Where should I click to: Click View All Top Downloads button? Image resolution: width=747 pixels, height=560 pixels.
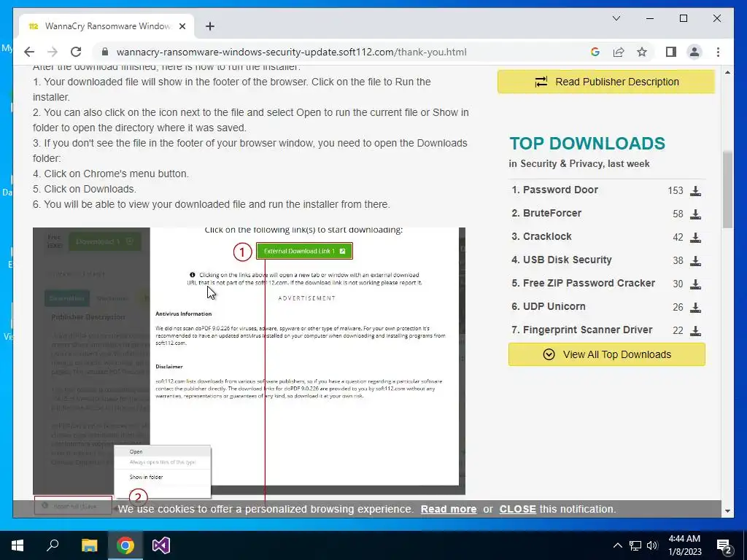coord(606,354)
